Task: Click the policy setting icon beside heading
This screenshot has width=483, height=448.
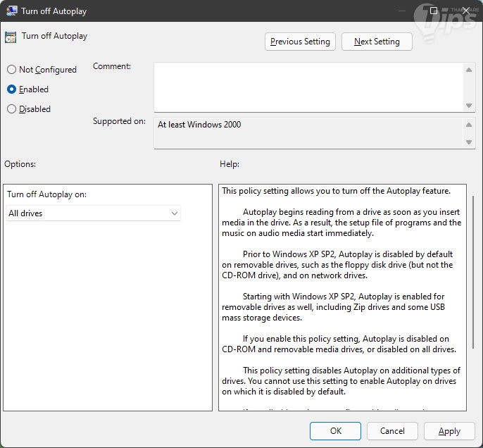Action: (11, 37)
